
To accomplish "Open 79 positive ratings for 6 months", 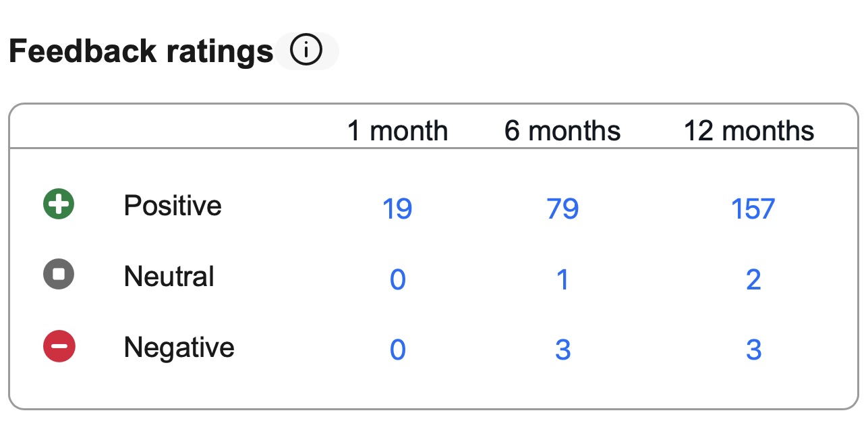I will point(562,209).
